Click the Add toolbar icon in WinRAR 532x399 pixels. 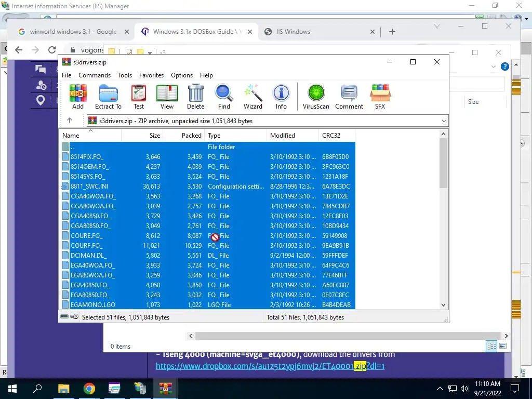tap(78, 97)
